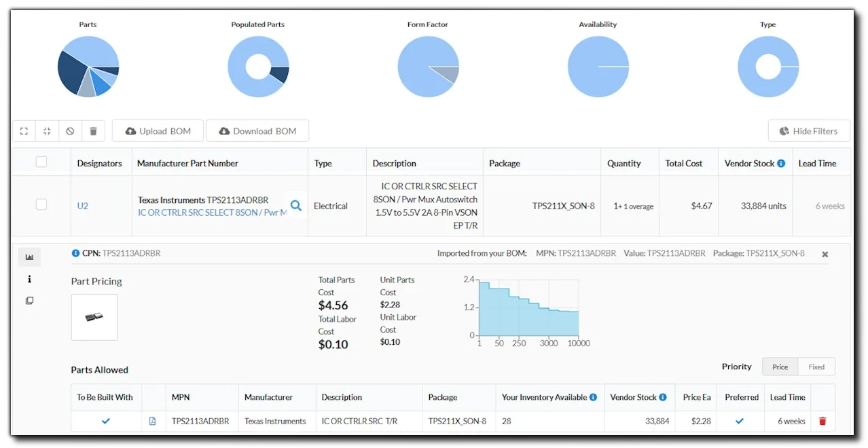Set Priority to Fixed
868x448 pixels.
pos(816,367)
